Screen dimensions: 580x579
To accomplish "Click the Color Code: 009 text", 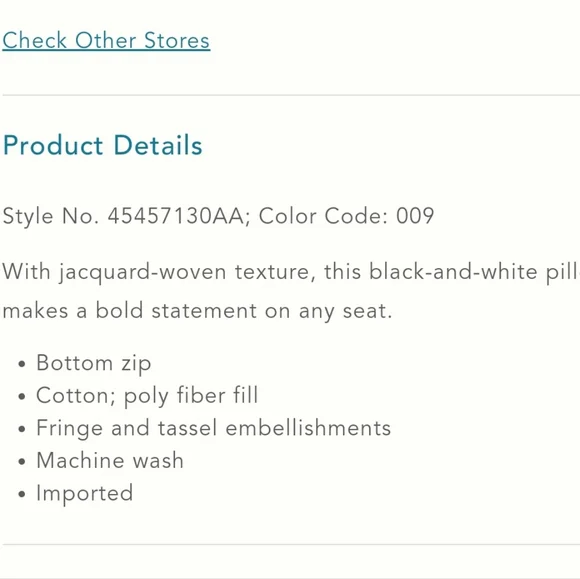I will click(346, 216).
